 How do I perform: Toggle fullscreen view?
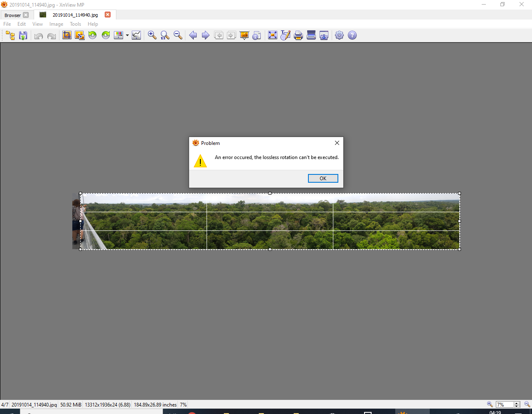[273, 35]
